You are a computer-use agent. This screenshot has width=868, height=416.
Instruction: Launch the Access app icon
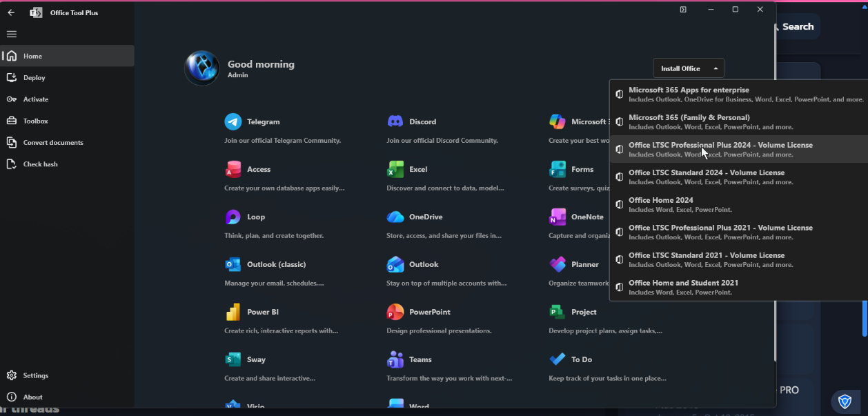[233, 169]
